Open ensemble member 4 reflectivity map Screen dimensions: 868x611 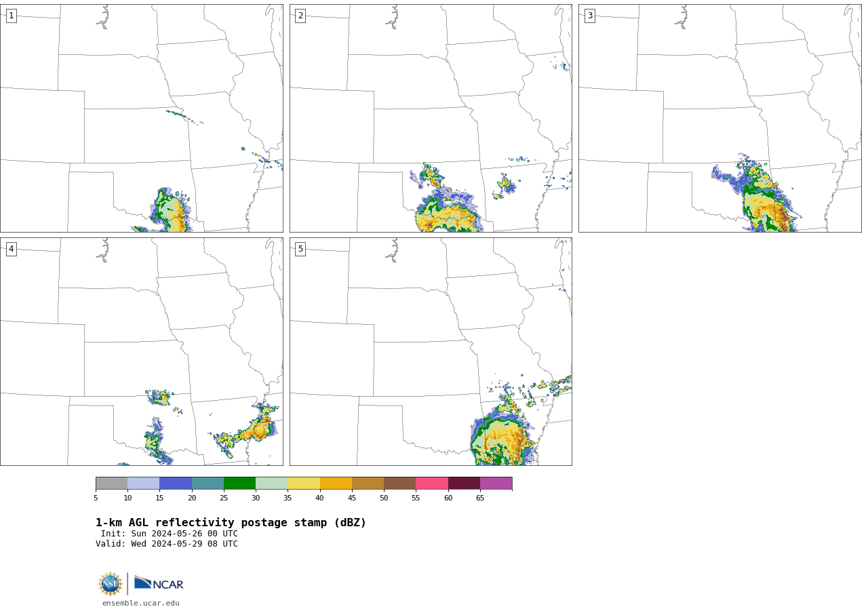[141, 351]
